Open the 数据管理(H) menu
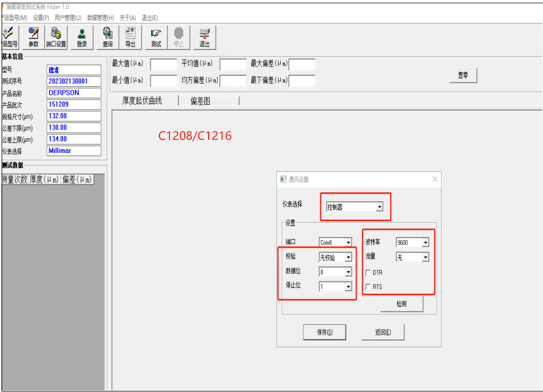 [x=100, y=17]
